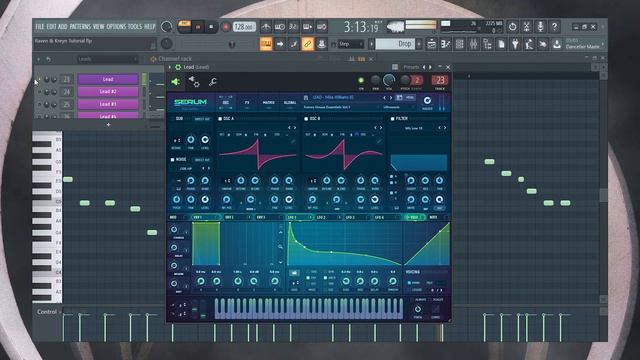Select the Lead channel button
640x360 pixels.
coord(108,79)
